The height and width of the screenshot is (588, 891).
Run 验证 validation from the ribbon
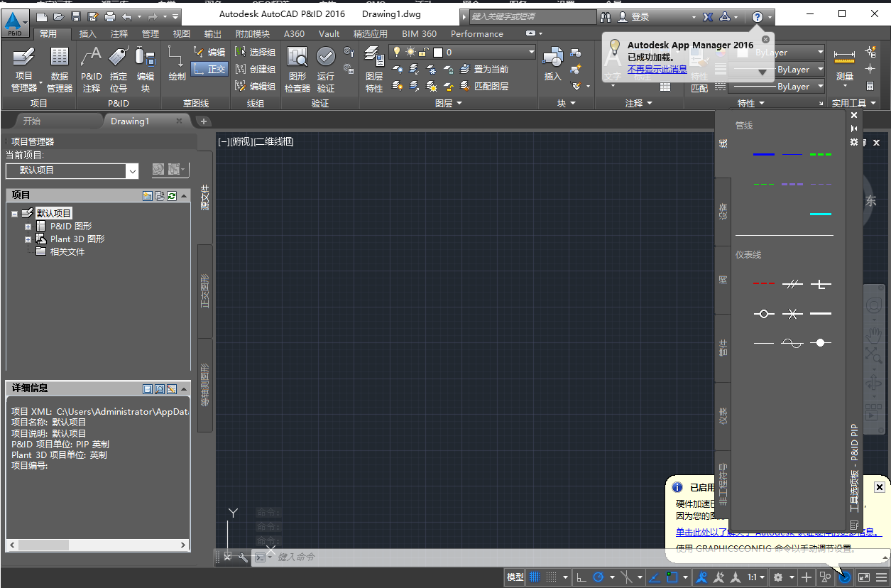[x=327, y=68]
